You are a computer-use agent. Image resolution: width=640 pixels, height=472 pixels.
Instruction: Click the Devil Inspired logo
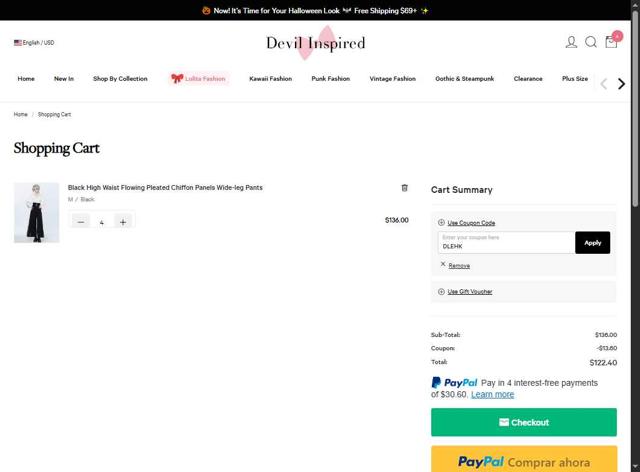pos(316,43)
